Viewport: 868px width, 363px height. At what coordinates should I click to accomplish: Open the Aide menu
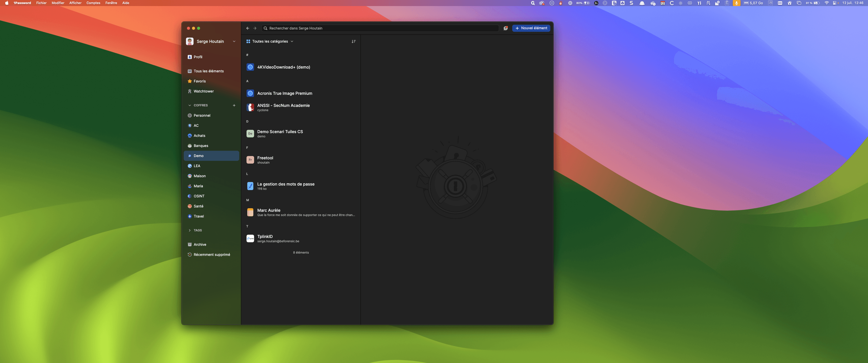click(126, 3)
